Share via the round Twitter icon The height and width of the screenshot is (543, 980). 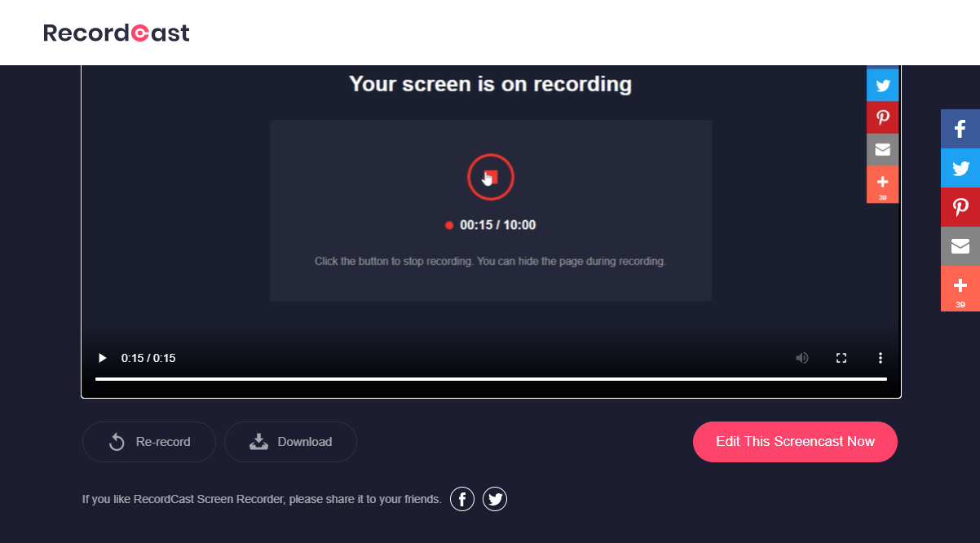(x=495, y=499)
